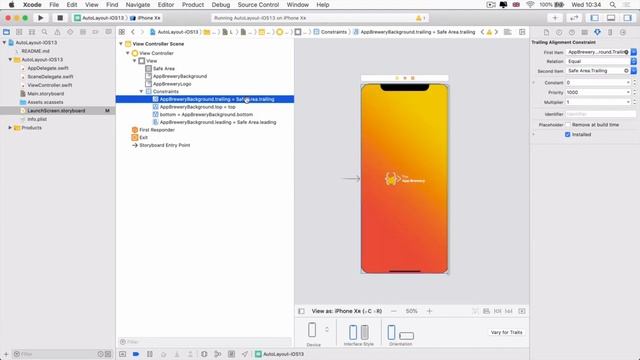Image resolution: width=640 pixels, height=360 pixels.
Task: Open ViewController.swift file
Action: click(50, 85)
